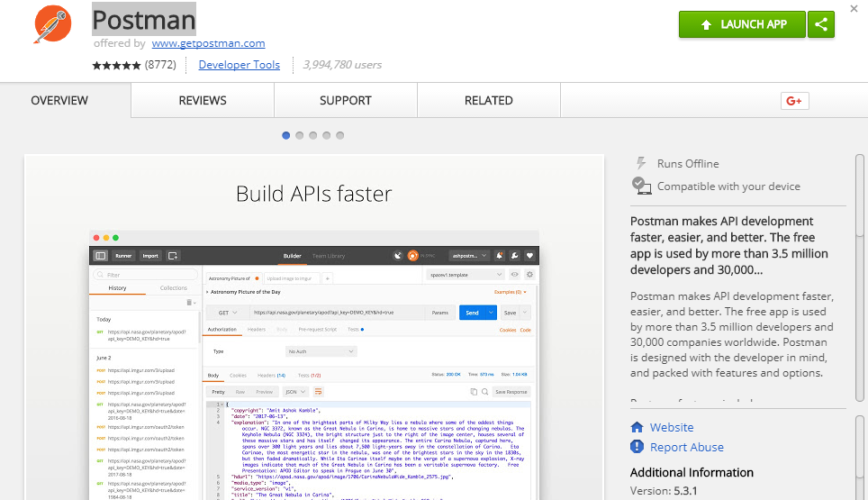
Task: Select the Pre-request Script tab in screenshot
Action: 317,330
